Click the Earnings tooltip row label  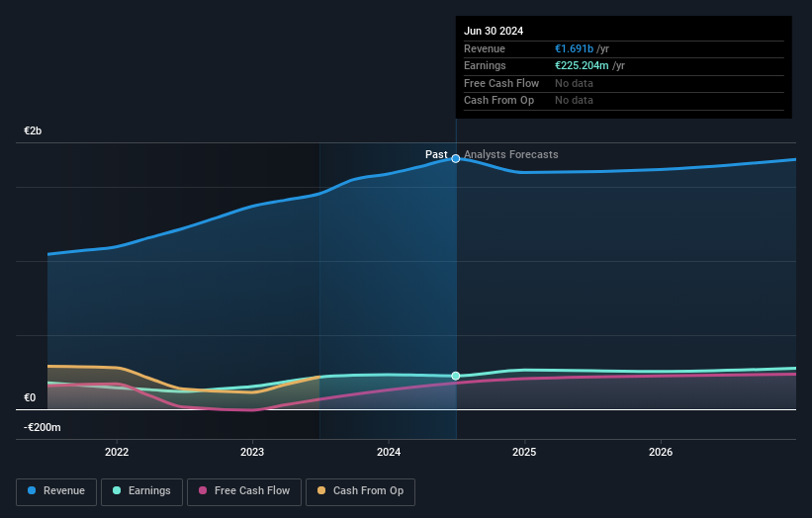(x=485, y=65)
